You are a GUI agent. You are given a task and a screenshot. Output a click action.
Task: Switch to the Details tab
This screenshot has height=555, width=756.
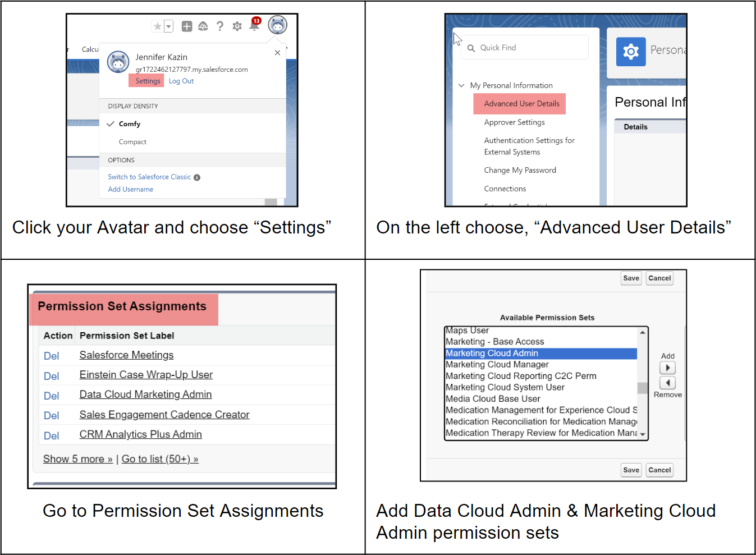[x=635, y=127]
